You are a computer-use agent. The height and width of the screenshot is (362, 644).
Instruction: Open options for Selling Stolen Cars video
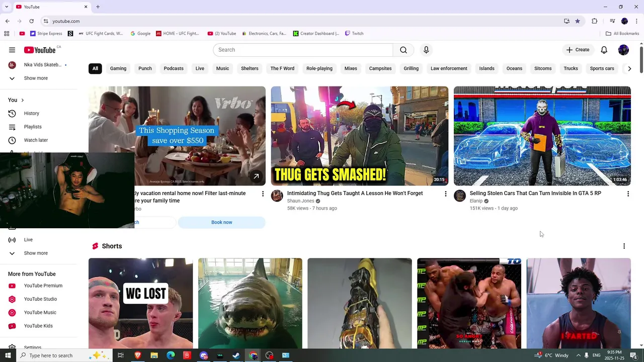[628, 194]
